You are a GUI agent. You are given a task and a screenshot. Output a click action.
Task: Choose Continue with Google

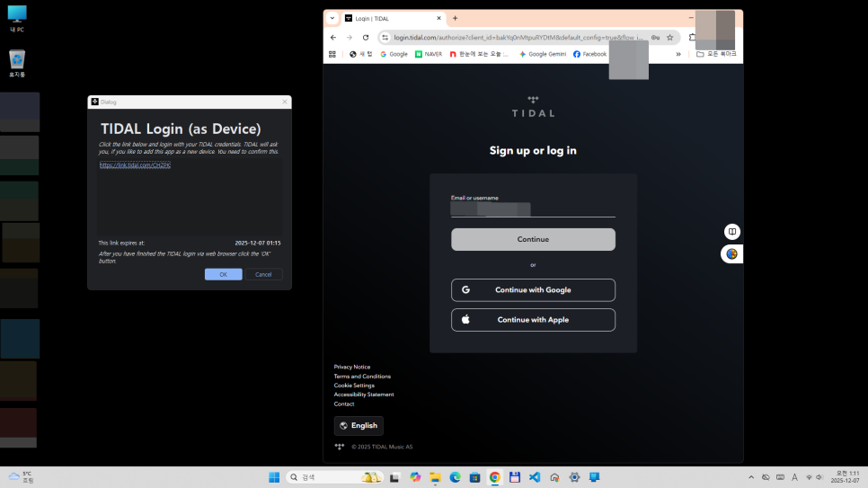[533, 289]
